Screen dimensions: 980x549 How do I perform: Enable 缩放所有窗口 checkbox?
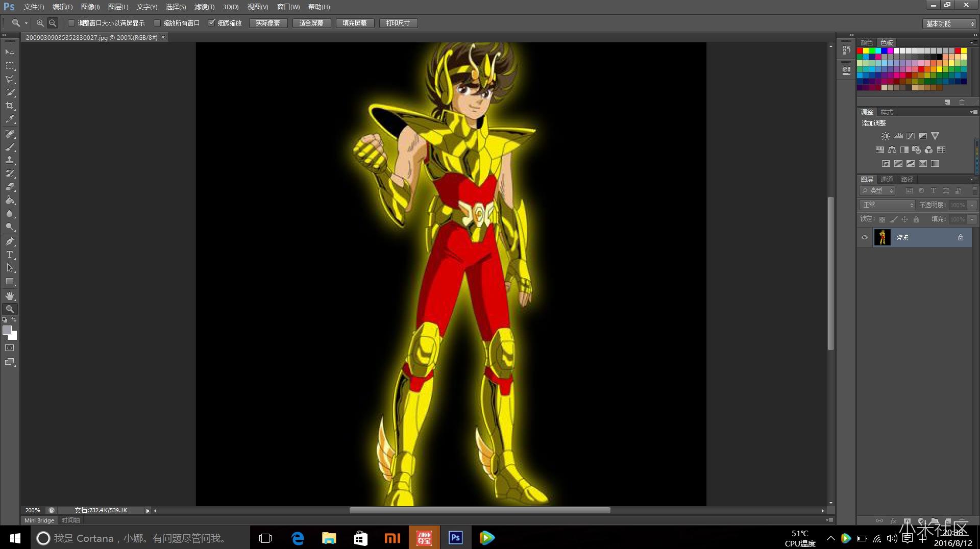coord(157,23)
